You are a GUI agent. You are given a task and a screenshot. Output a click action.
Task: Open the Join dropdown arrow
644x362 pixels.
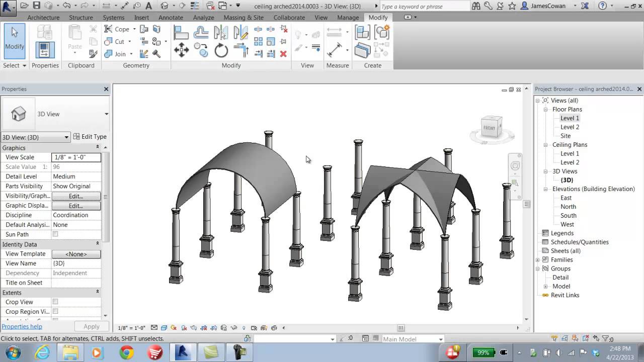point(131,54)
